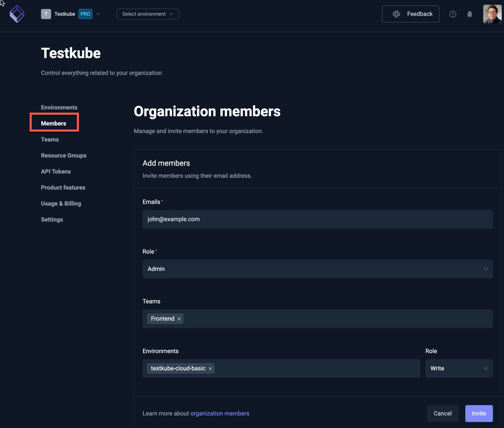Screen dimensions: 504x428
Task: Click the Emails input containing john@example.com
Action: point(318,219)
